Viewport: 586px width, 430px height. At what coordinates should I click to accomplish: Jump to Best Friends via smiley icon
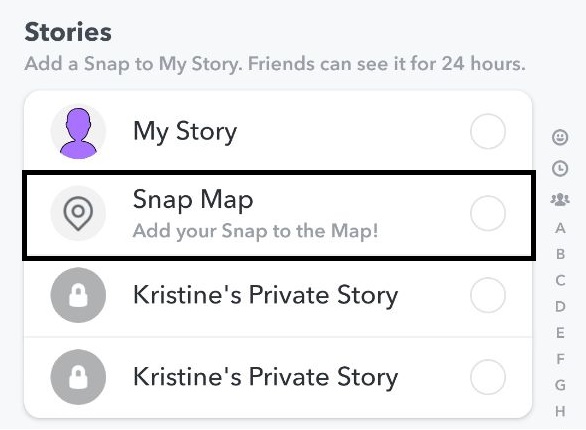point(560,137)
